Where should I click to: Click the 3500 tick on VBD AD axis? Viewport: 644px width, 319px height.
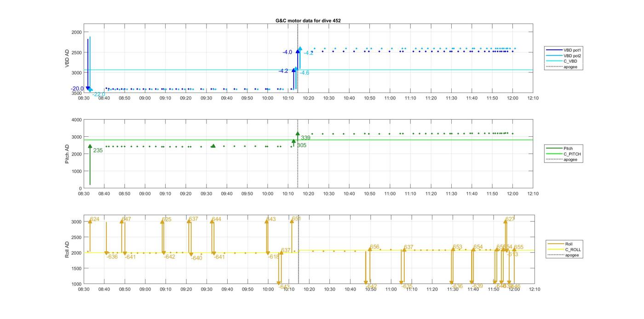76,93
